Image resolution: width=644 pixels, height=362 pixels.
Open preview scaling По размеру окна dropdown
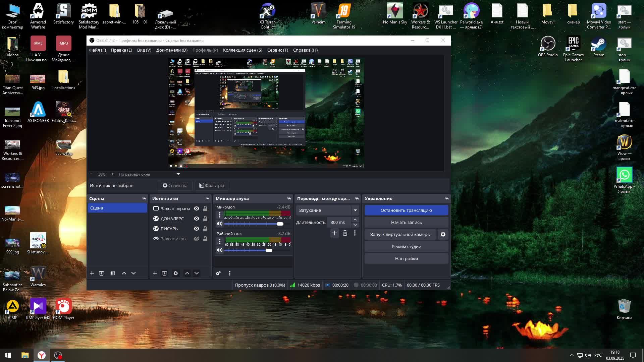click(178, 174)
